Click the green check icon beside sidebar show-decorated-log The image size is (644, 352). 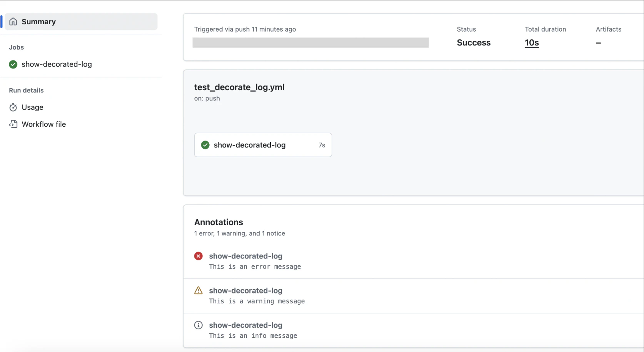(13, 64)
